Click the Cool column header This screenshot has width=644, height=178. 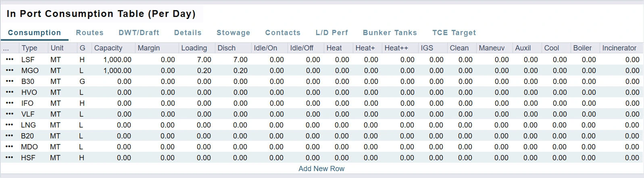click(556, 48)
